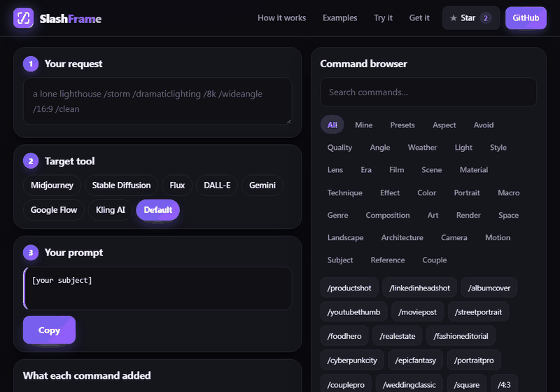Filter commands by Weather
Screen dimensions: 560x392
[x=422, y=148]
